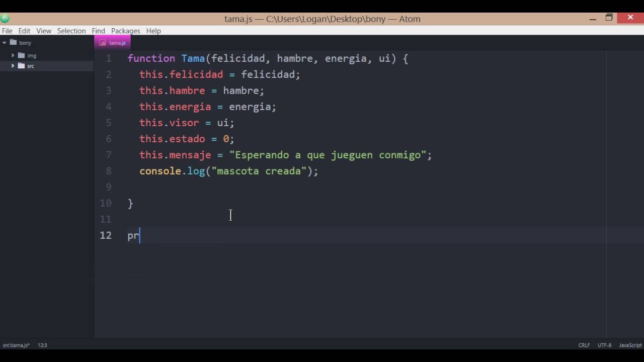This screenshot has height=362, width=644.
Task: Click the 'ui' parameter on line 1
Action: [x=384, y=58]
